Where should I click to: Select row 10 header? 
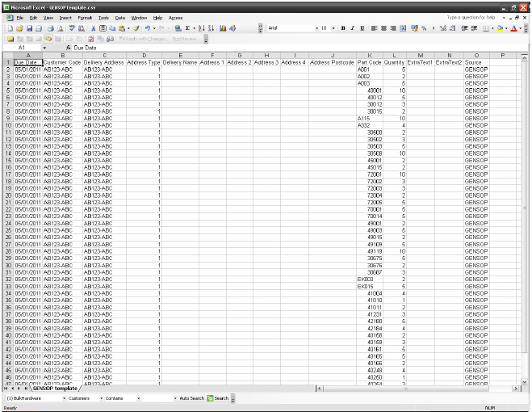[8, 125]
